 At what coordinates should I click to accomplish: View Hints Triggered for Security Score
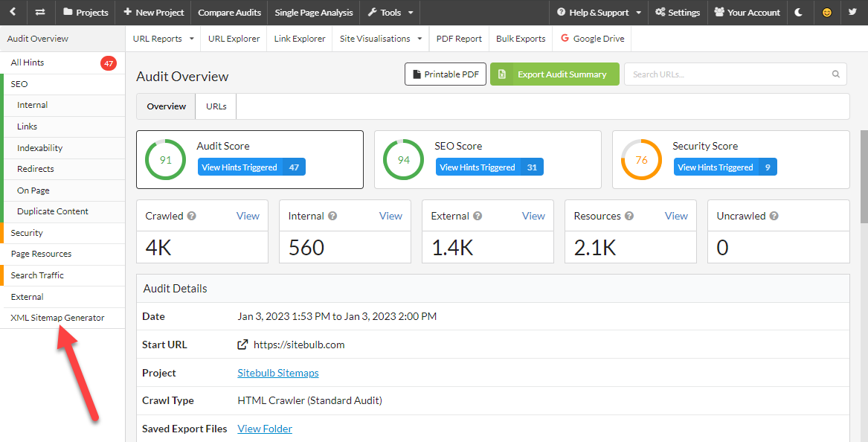(x=725, y=167)
